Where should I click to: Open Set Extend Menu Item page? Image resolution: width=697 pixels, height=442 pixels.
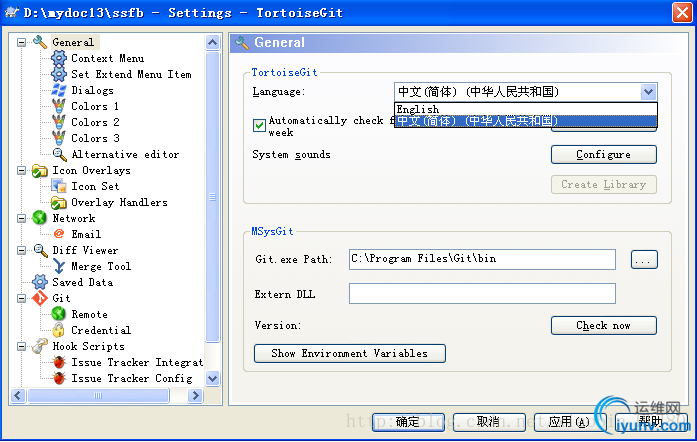click(x=131, y=74)
